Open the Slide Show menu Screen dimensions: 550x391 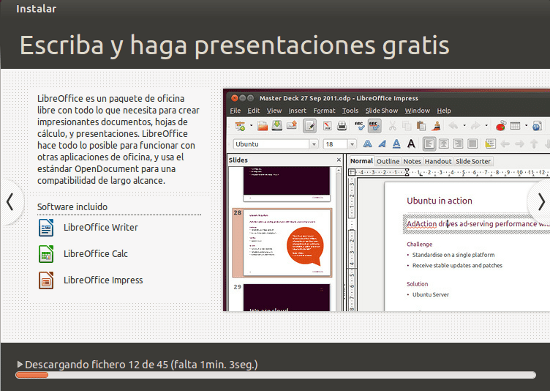[382, 111]
